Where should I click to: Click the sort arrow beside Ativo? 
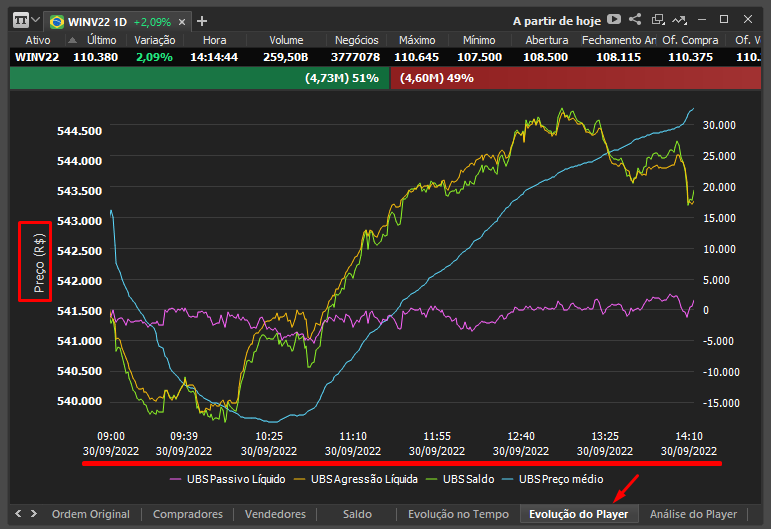[72, 40]
